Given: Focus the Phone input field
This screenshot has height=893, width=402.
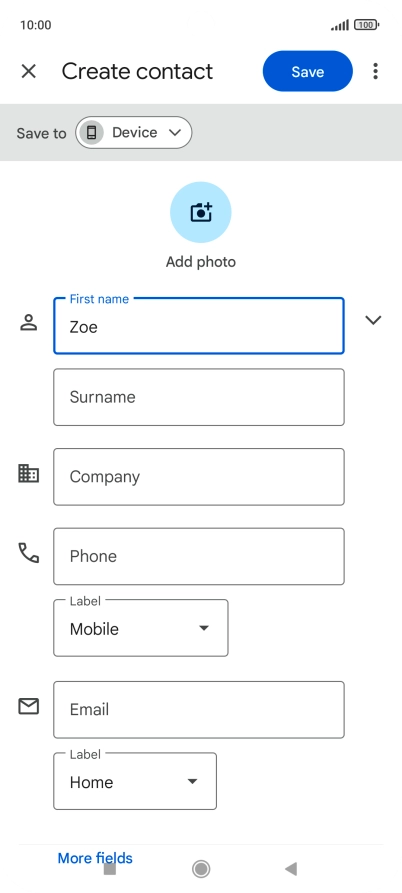Looking at the screenshot, I should (199, 556).
